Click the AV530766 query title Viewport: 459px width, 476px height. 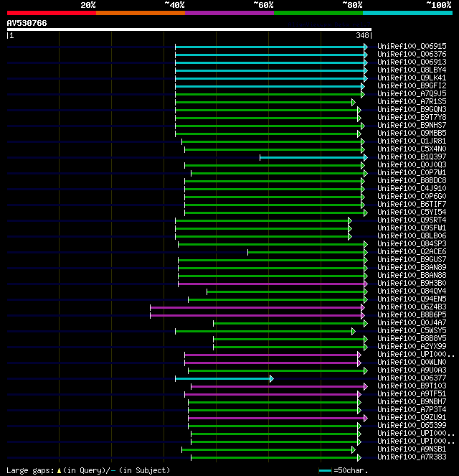tap(27, 23)
